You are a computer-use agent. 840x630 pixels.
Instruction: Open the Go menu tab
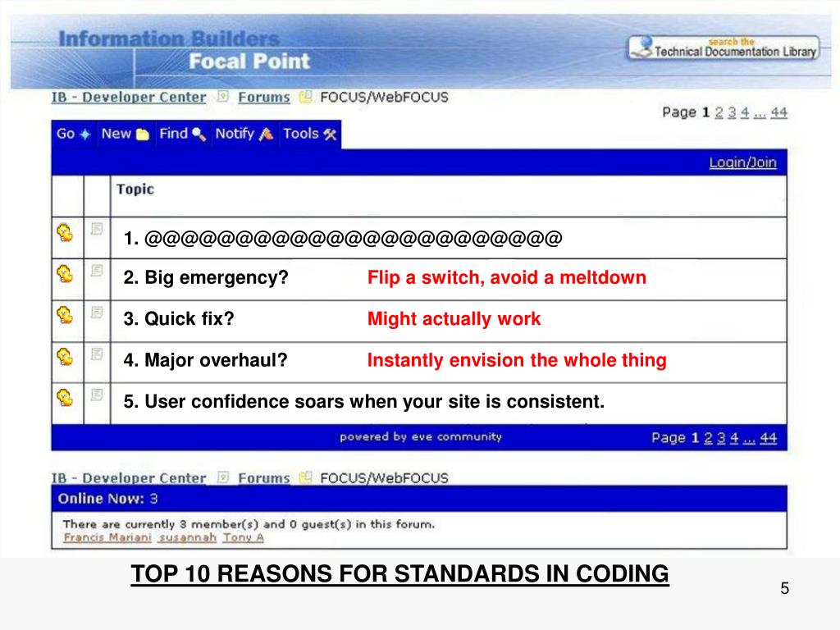(74, 134)
